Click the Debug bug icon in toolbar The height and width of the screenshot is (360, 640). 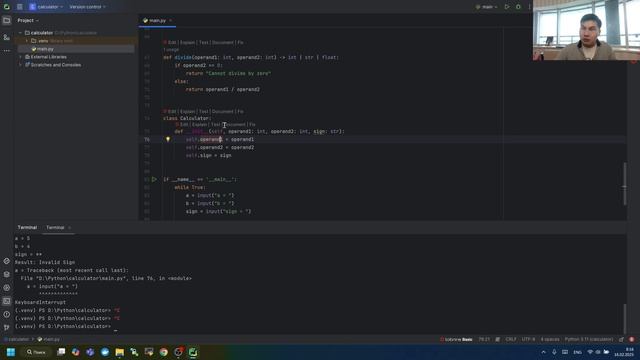518,7
